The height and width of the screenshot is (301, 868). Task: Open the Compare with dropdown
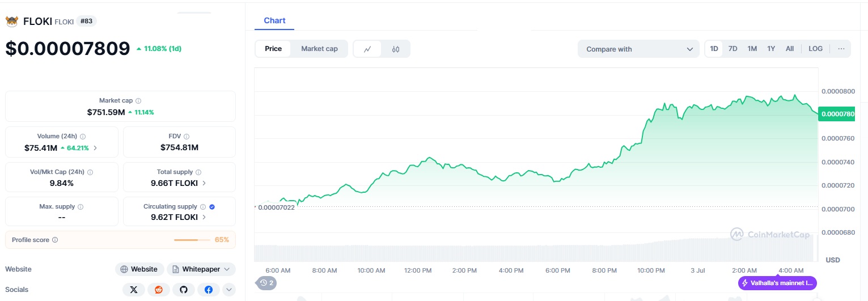point(639,49)
